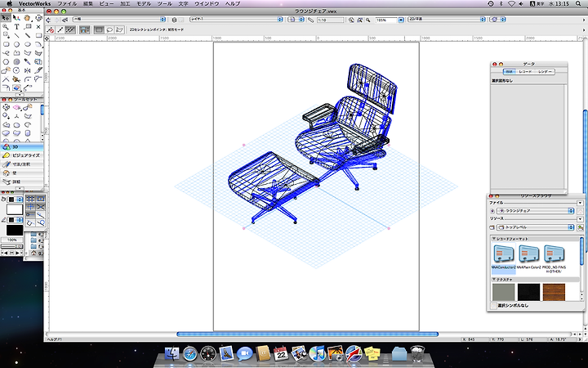Collapse the record format section
The width and height of the screenshot is (588, 368).
494,239
